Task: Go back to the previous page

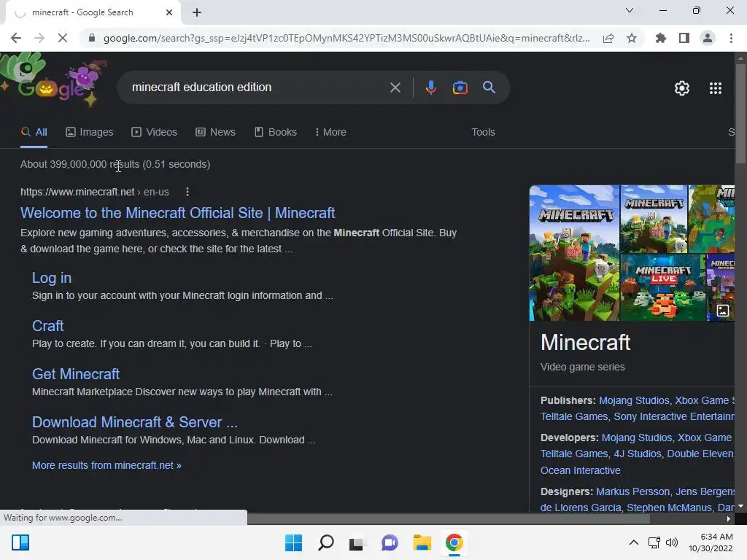Action: coord(16,38)
